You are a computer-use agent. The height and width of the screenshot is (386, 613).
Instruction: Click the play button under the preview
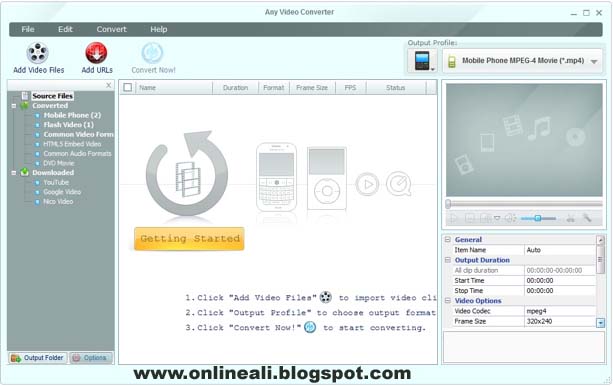(453, 219)
